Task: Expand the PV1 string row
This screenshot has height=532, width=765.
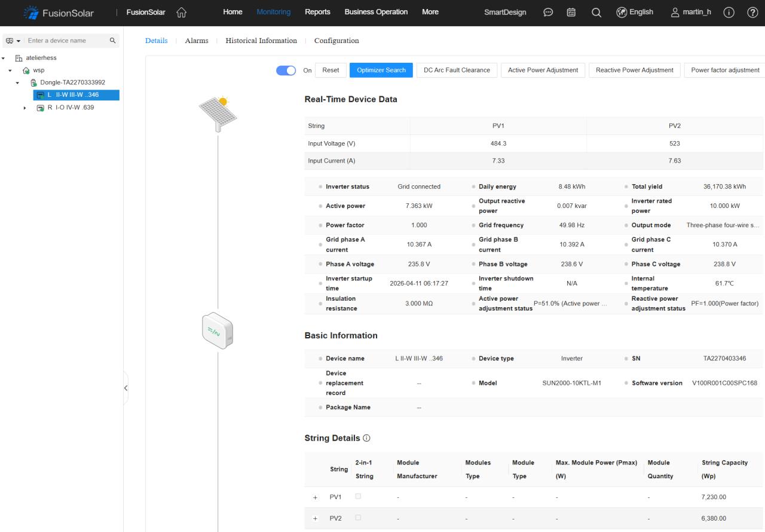Action: pos(316,497)
